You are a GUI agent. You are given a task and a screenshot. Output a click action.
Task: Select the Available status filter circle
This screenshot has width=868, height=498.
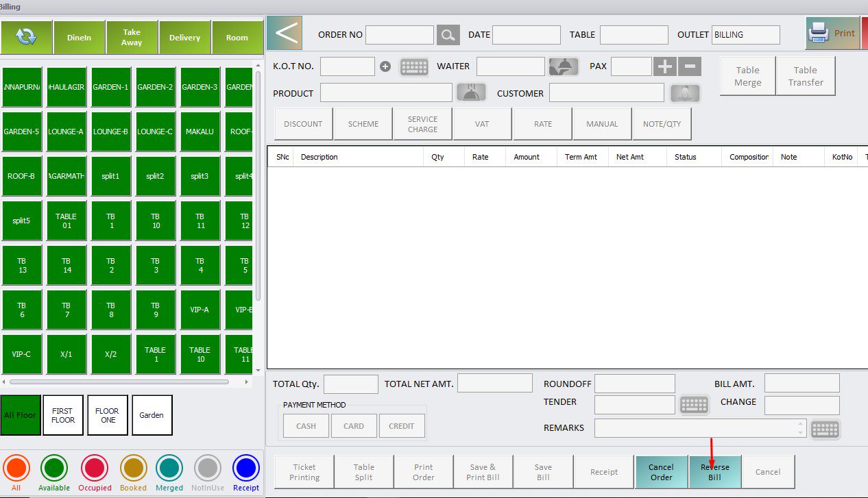tap(54, 468)
